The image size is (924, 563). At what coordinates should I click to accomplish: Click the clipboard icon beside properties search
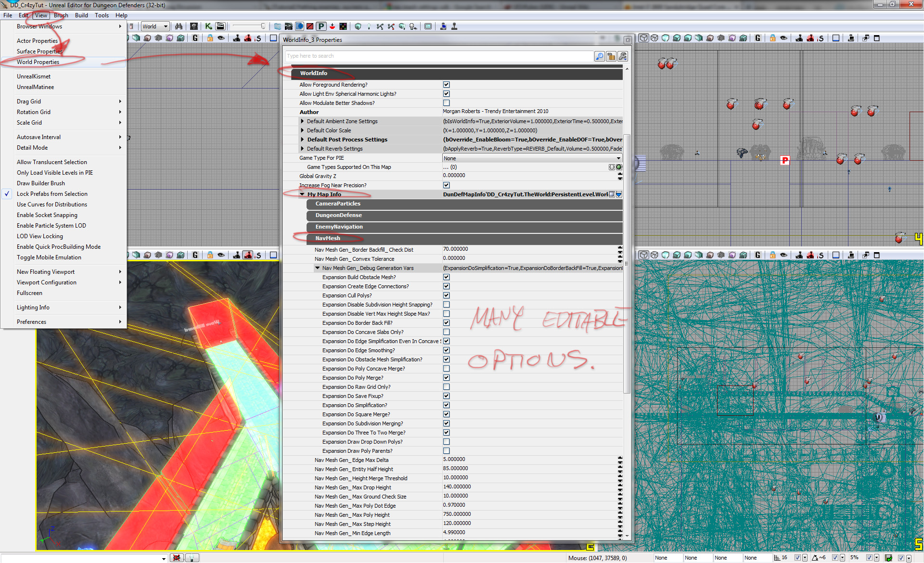pyautogui.click(x=611, y=56)
